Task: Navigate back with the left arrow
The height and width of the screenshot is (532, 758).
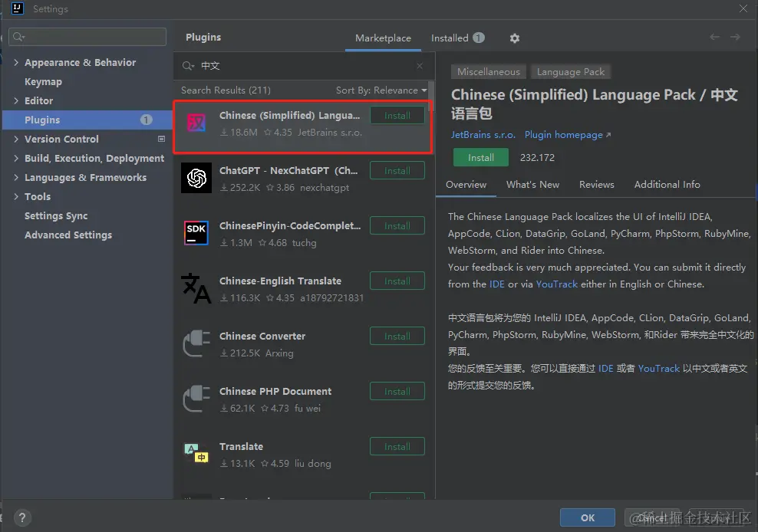Action: [714, 38]
